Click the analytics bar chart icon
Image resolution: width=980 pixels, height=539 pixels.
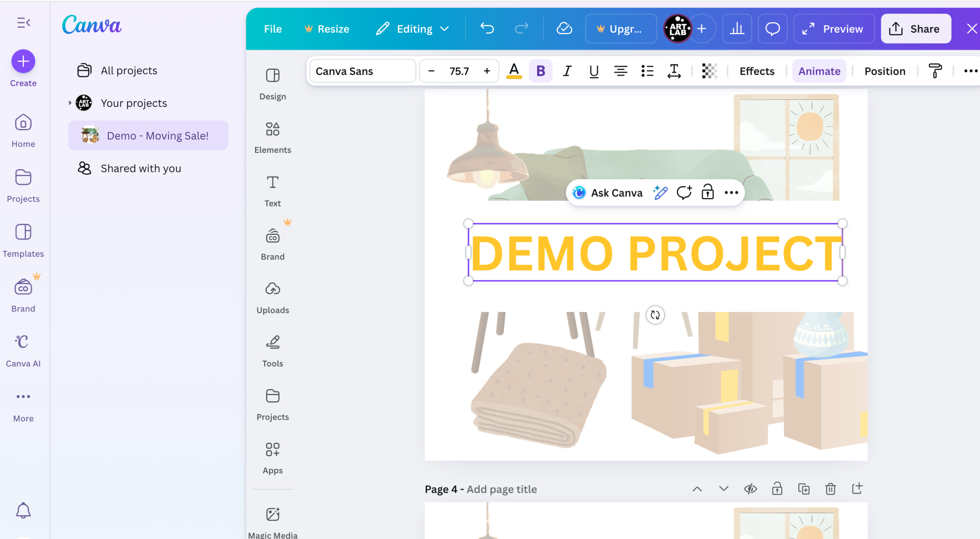[737, 29]
